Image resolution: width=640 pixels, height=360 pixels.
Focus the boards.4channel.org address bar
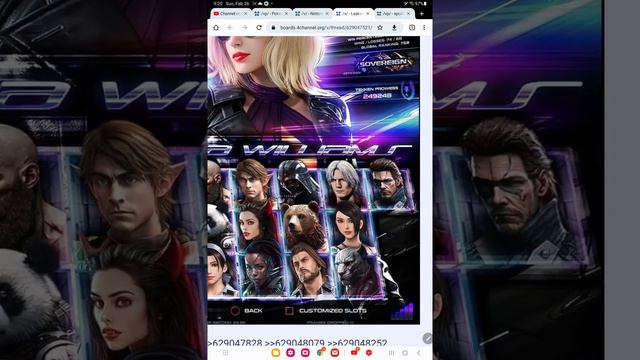pos(326,27)
